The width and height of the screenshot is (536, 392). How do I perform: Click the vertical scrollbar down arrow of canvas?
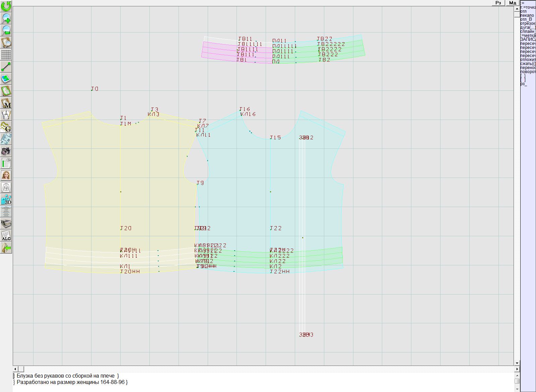[517, 363]
